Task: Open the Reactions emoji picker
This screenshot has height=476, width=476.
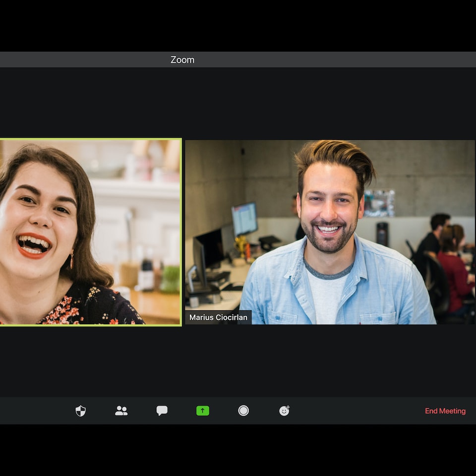Action: tap(284, 411)
